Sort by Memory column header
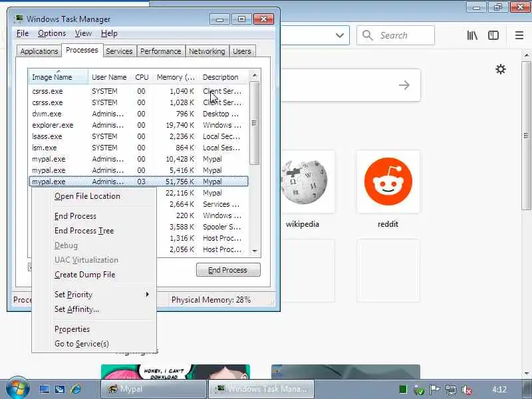The width and height of the screenshot is (532, 399). [176, 77]
